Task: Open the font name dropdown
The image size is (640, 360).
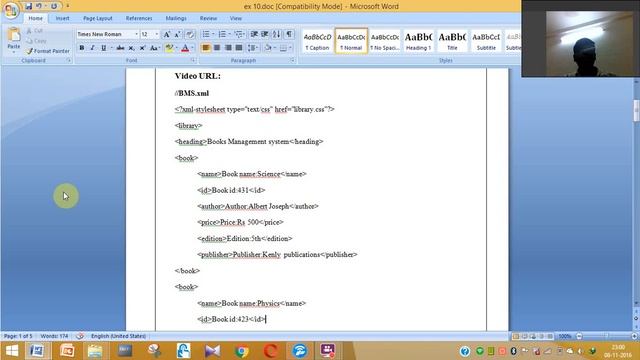Action: (136, 34)
